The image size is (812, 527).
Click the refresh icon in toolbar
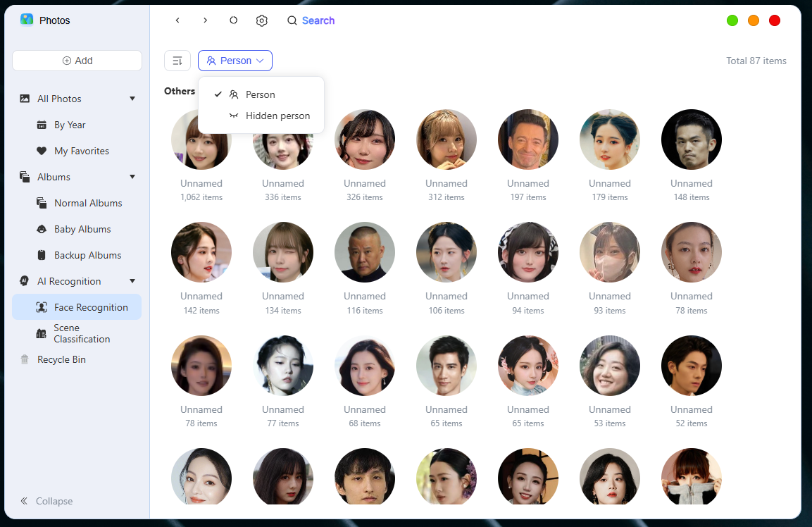[x=234, y=20]
